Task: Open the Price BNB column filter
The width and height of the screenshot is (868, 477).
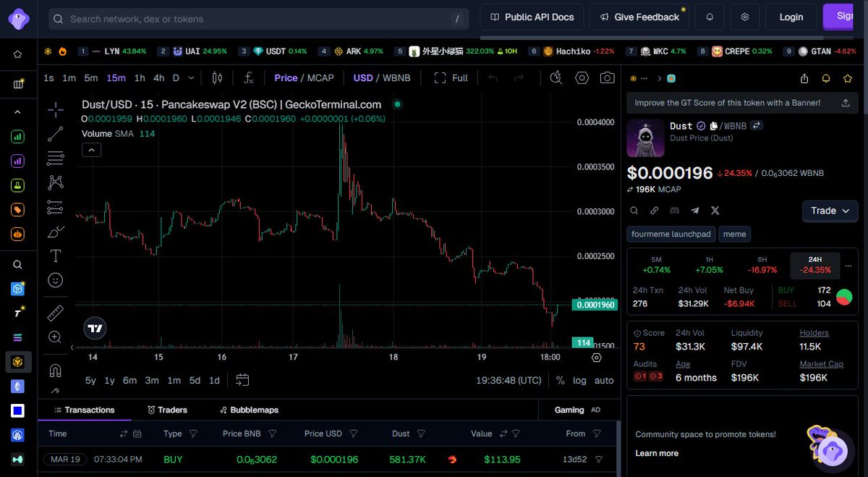Action: [272, 434]
